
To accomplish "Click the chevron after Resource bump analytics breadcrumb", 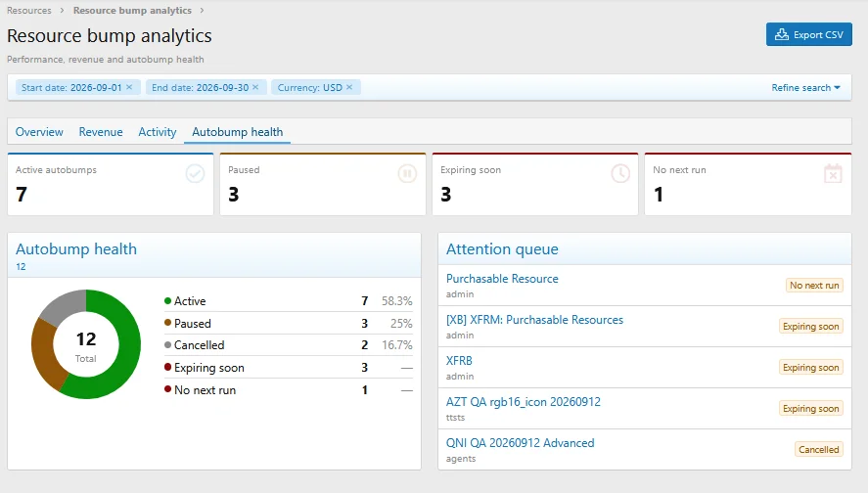I will coord(202,11).
